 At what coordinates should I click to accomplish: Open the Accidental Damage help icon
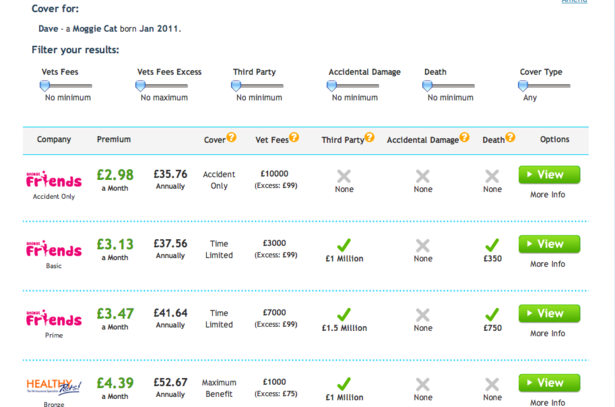(464, 137)
